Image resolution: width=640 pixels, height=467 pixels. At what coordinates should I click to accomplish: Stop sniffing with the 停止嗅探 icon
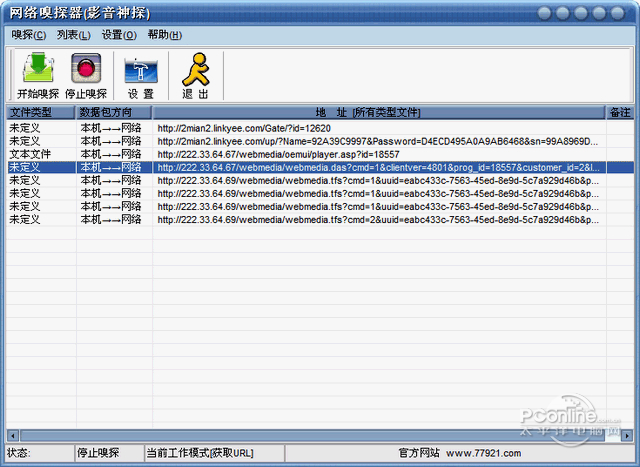pos(86,75)
